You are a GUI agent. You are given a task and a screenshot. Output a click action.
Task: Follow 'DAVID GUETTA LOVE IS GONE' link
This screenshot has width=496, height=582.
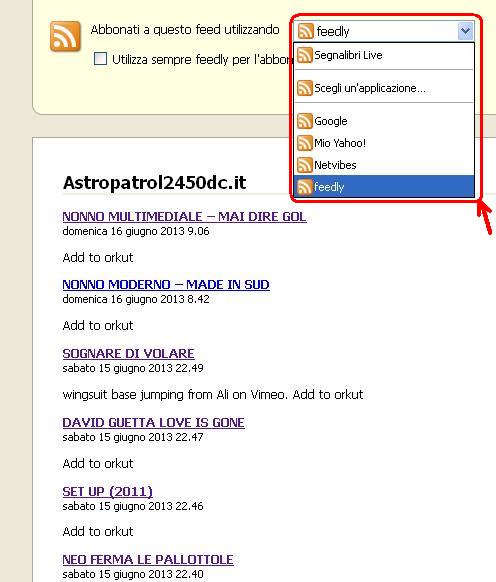(153, 423)
